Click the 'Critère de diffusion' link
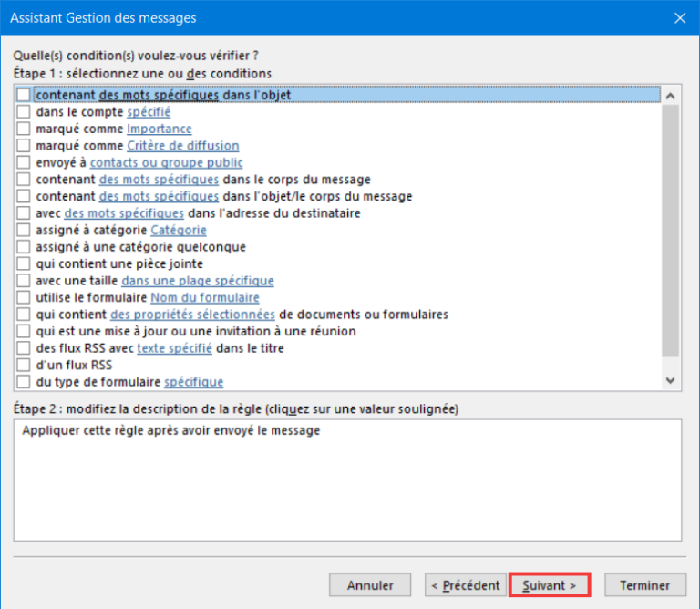 [182, 145]
